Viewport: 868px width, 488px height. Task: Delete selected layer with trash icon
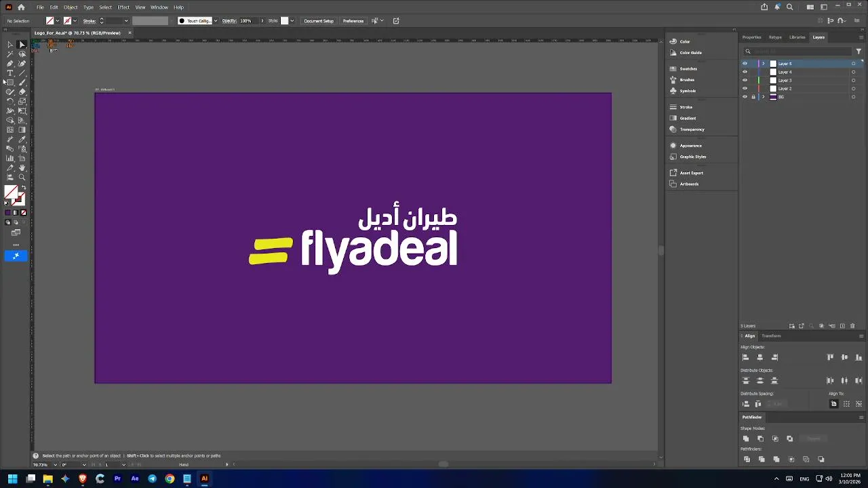click(853, 326)
